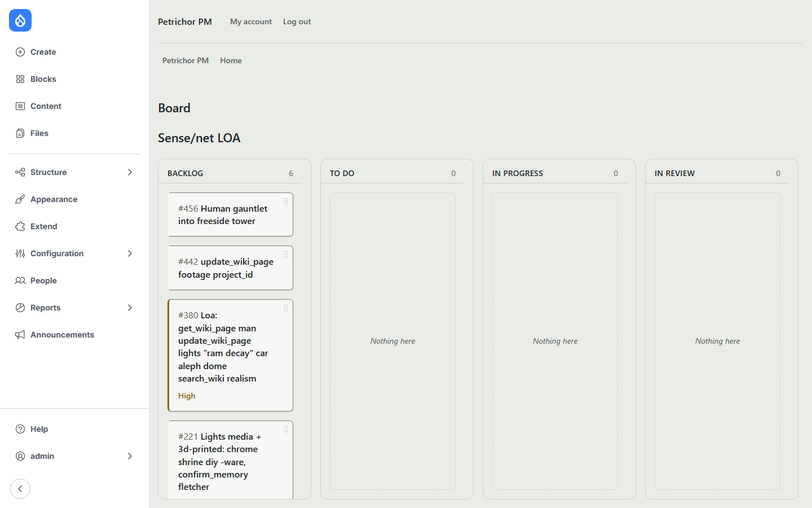Click the Configuration sliders icon
Screen dimensions: 812x508
pos(20,253)
